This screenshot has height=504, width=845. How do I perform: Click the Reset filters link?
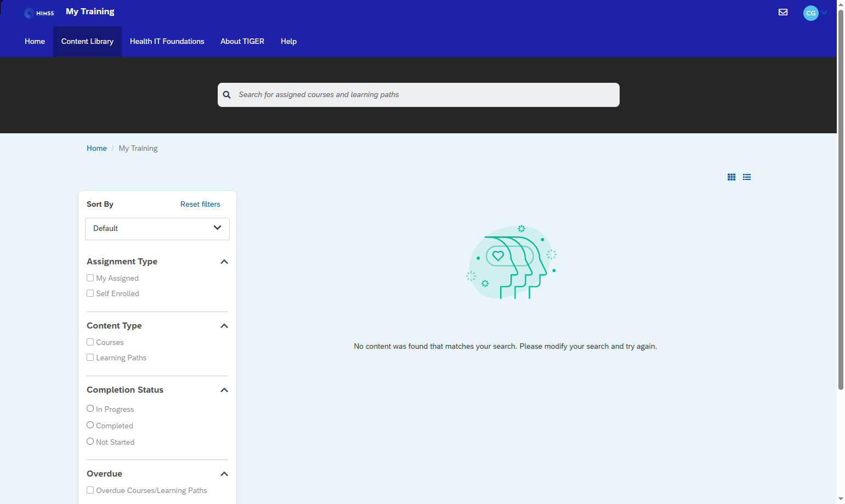pos(200,204)
